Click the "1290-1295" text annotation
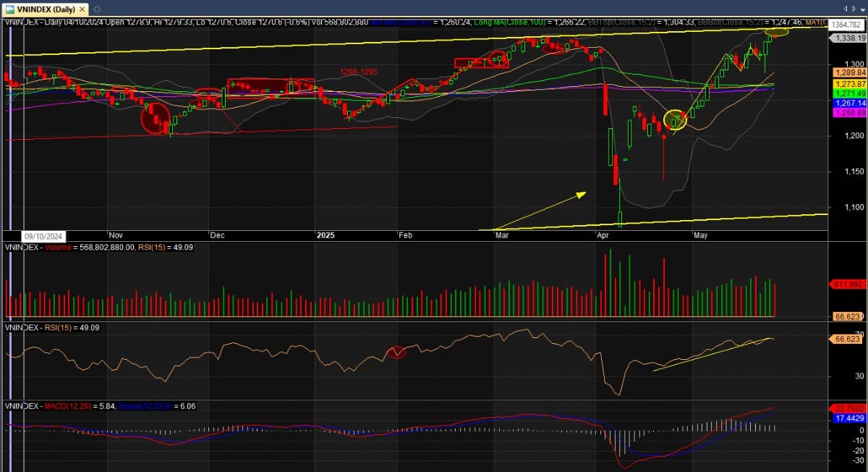868x472 pixels. [x=358, y=72]
